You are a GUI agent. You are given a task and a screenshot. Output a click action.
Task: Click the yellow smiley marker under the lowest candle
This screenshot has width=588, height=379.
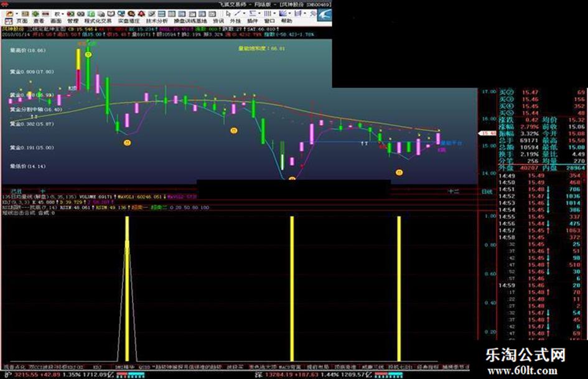coord(292,178)
